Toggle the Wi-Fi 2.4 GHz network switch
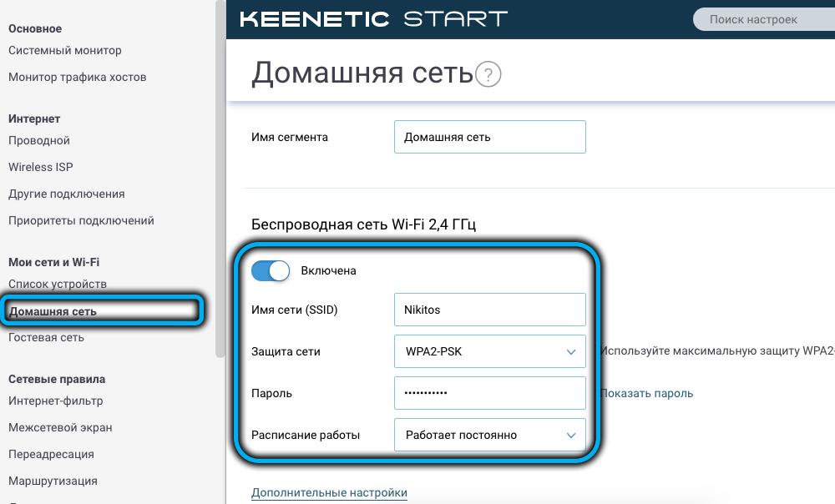The image size is (835, 504). pos(271,270)
